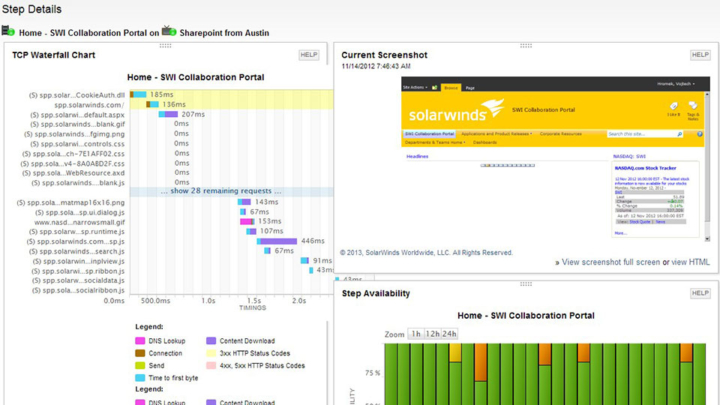The image size is (720, 405).
Task: Select spp.solarw...sp.runtime.js request label
Action: (78, 232)
